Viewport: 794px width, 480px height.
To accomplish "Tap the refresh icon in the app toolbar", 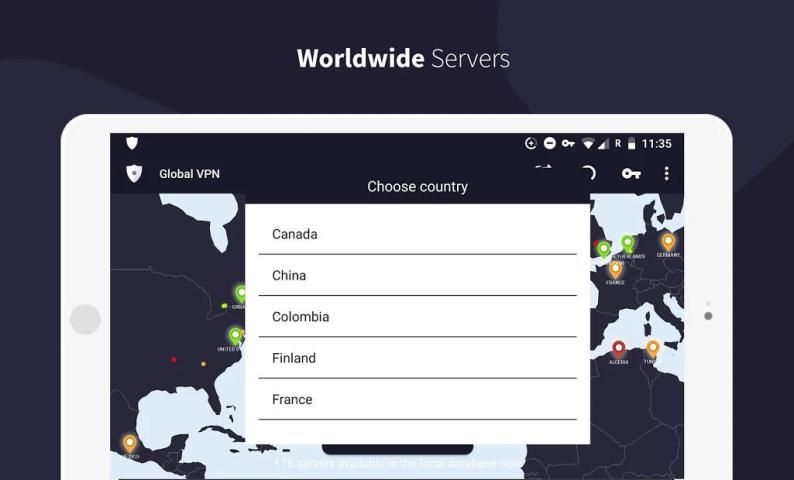I will point(588,173).
